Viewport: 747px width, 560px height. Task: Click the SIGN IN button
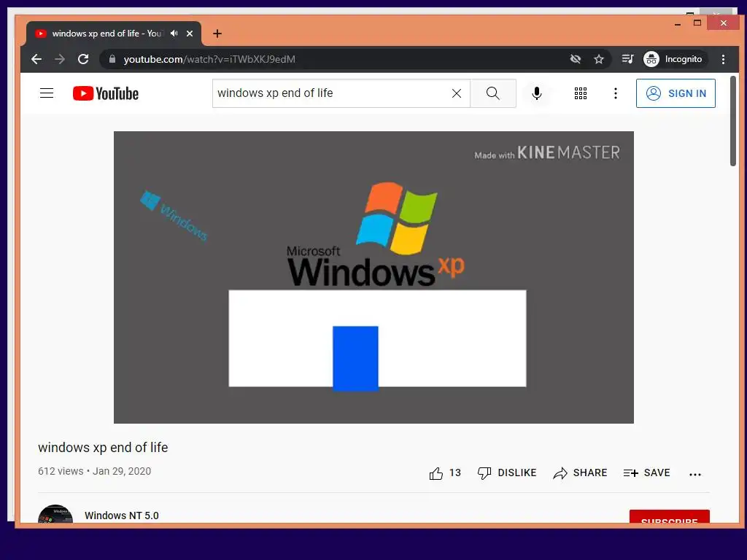click(676, 93)
